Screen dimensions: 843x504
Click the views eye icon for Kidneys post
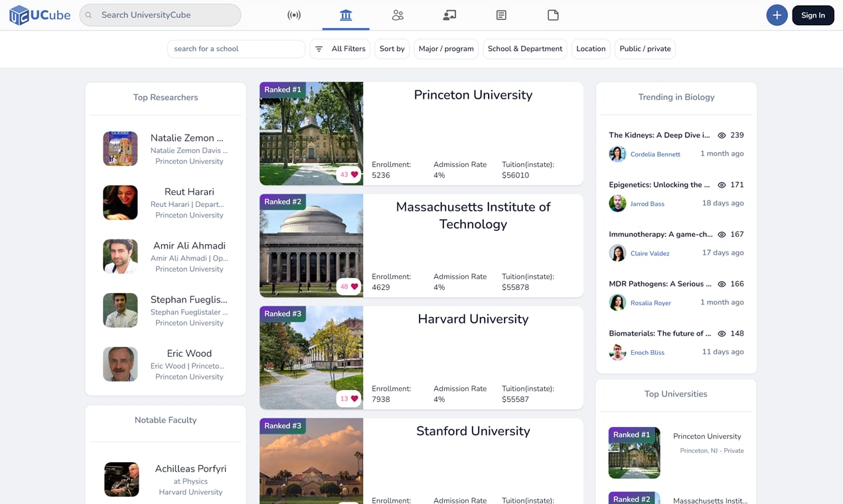coord(722,135)
